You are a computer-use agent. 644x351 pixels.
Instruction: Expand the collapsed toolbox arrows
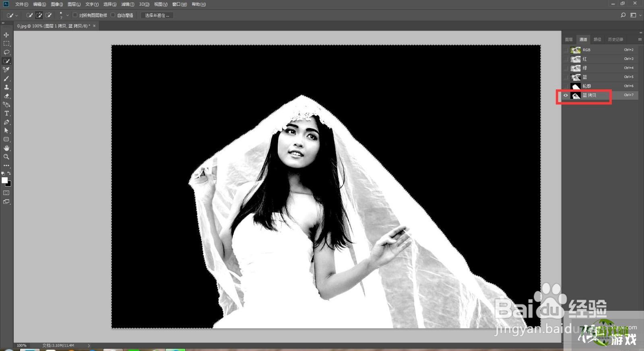click(3, 23)
